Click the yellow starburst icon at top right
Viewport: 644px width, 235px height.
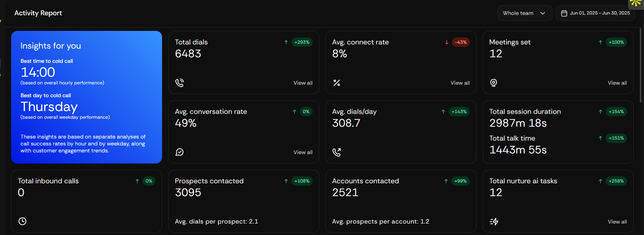tap(636, 3)
